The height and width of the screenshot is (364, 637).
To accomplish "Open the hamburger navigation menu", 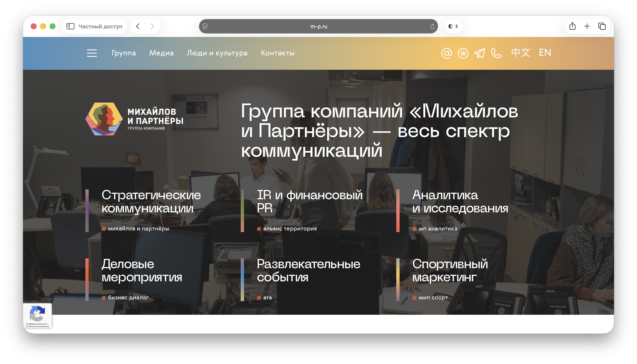I will pos(92,53).
